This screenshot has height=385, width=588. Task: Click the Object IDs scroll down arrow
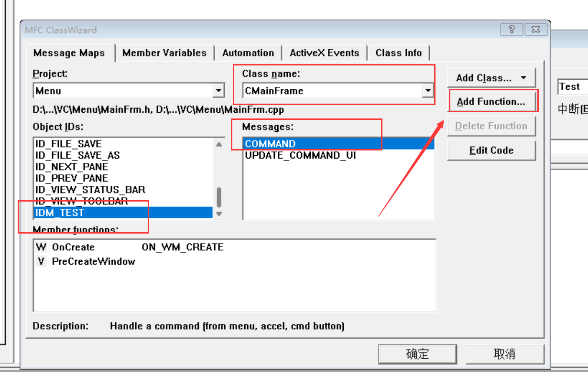(x=219, y=214)
